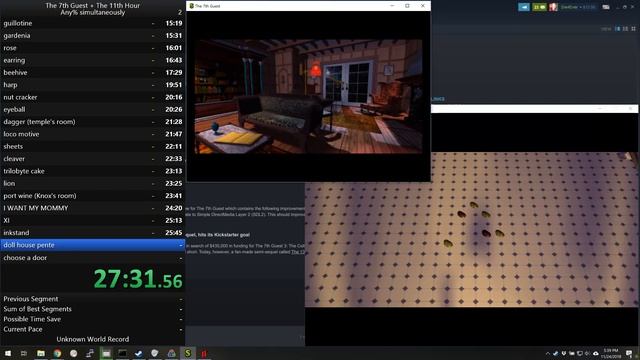This screenshot has height=360, width=640.
Task: Click the Unknown World Record text
Action: point(93,339)
